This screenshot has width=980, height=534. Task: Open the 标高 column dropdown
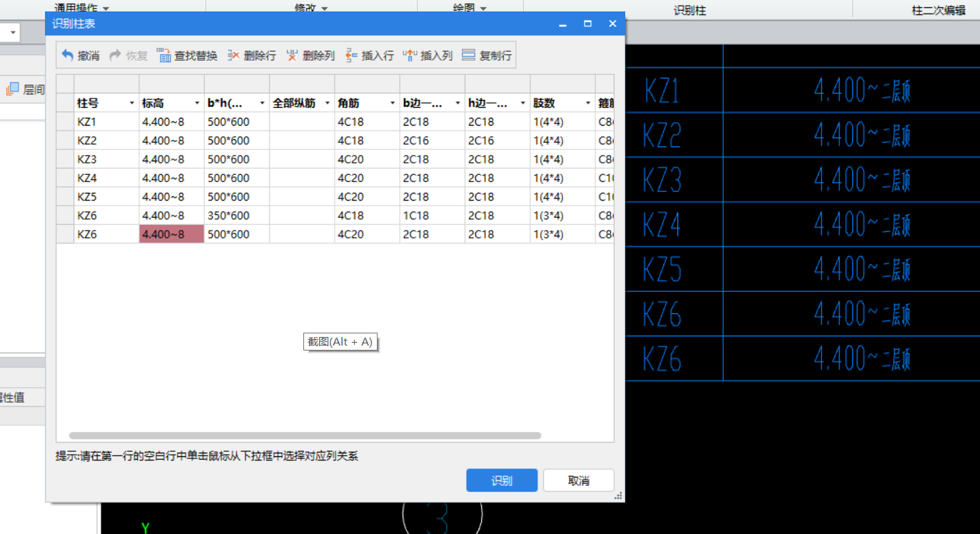click(x=197, y=104)
